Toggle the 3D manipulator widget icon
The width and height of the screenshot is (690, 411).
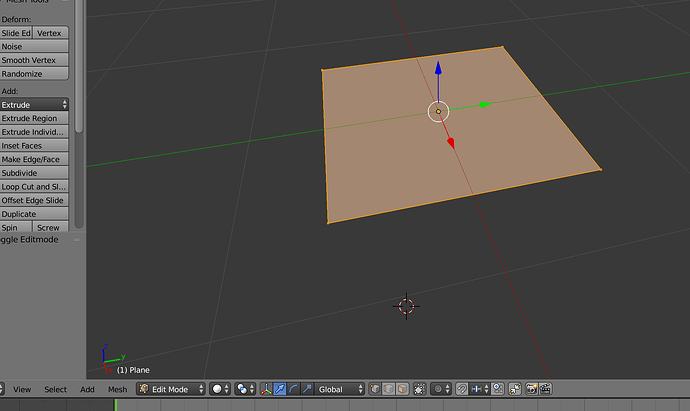(x=266, y=389)
